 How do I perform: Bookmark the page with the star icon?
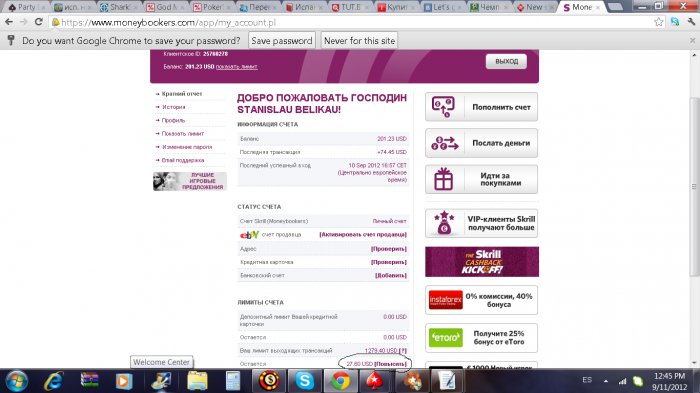point(658,21)
